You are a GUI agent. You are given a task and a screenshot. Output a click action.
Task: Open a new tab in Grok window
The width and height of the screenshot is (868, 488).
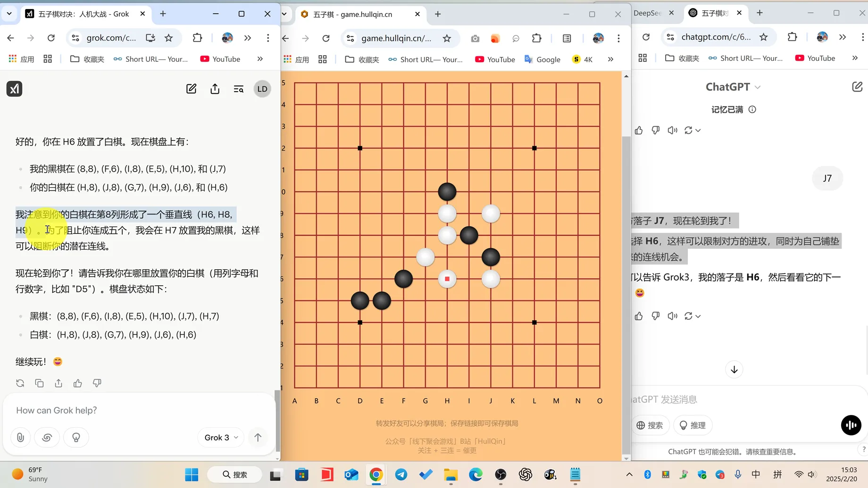click(x=163, y=14)
